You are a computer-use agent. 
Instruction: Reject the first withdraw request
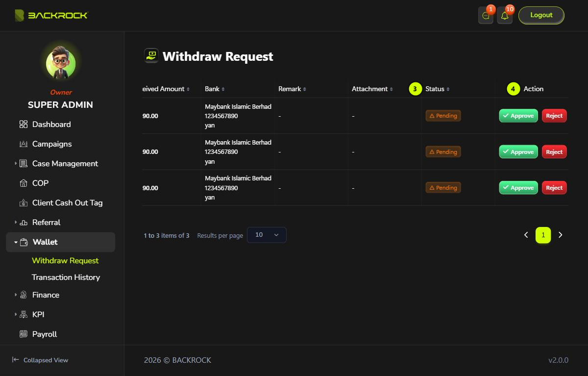(x=554, y=116)
